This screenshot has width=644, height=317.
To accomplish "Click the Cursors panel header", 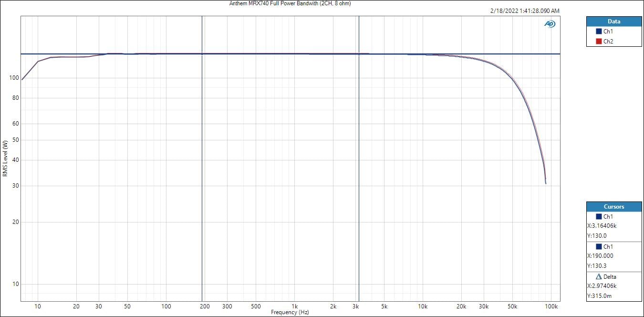I will click(613, 207).
